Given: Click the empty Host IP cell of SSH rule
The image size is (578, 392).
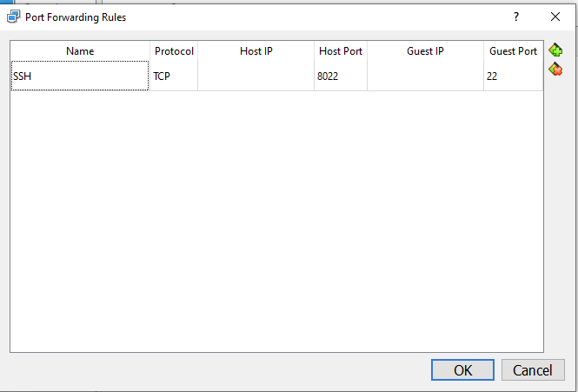Looking at the screenshot, I should pos(256,76).
